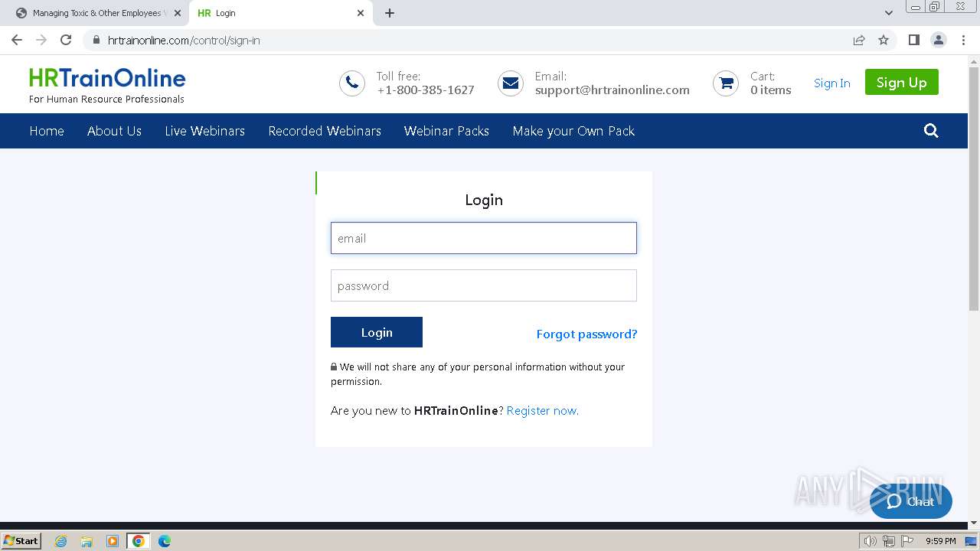
Task: View site info via the padlock icon
Action: [96, 40]
